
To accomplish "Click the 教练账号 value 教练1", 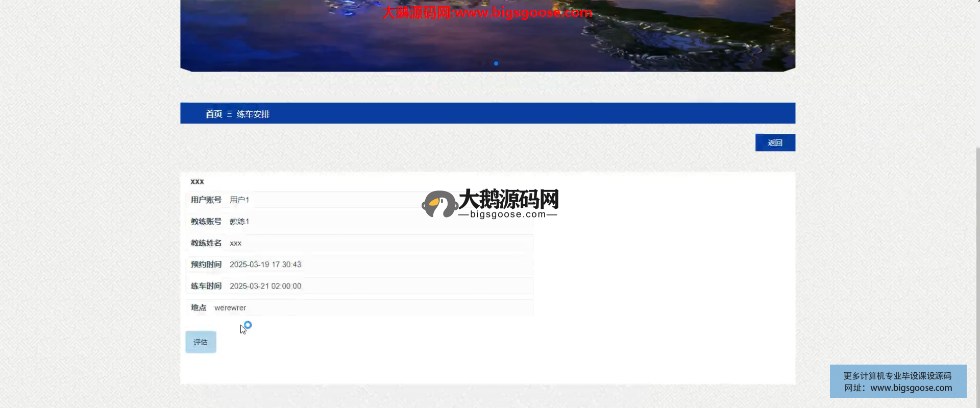I will pyautogui.click(x=239, y=221).
